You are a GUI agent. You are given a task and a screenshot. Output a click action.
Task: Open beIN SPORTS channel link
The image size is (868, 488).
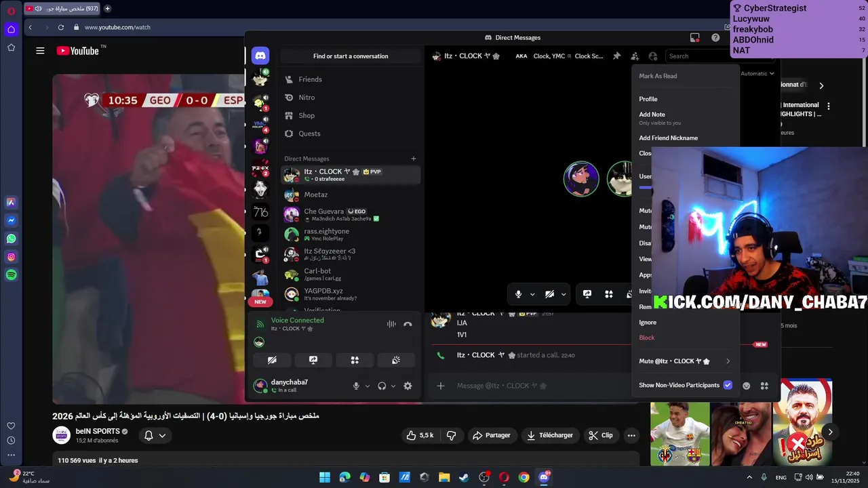[98, 431]
